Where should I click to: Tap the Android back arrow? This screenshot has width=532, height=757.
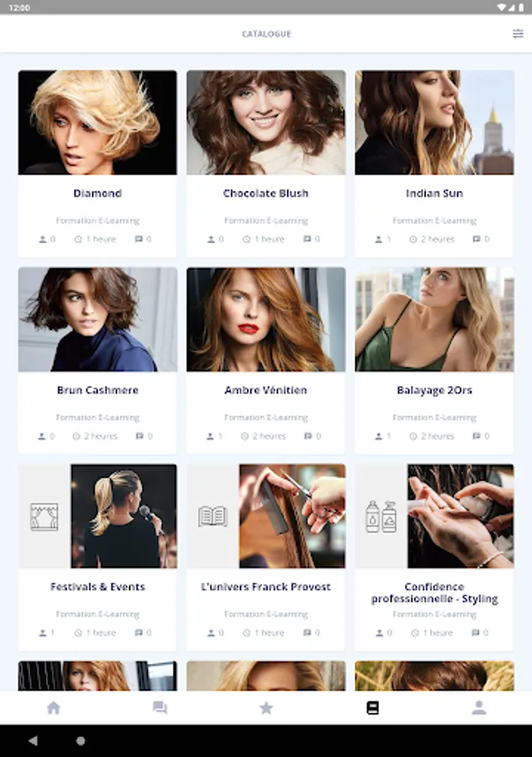33,740
